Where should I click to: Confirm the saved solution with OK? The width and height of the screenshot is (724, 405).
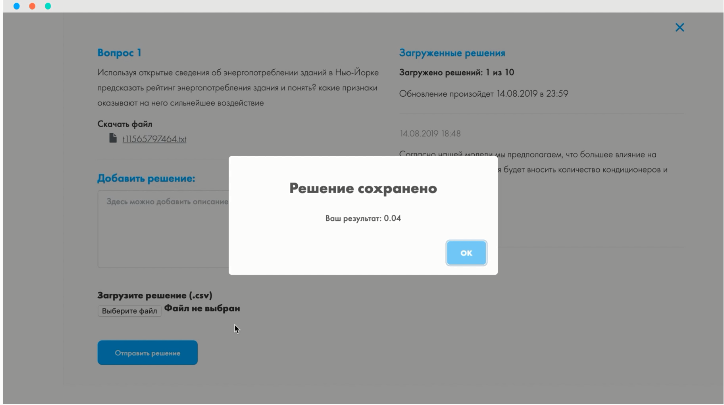(466, 253)
